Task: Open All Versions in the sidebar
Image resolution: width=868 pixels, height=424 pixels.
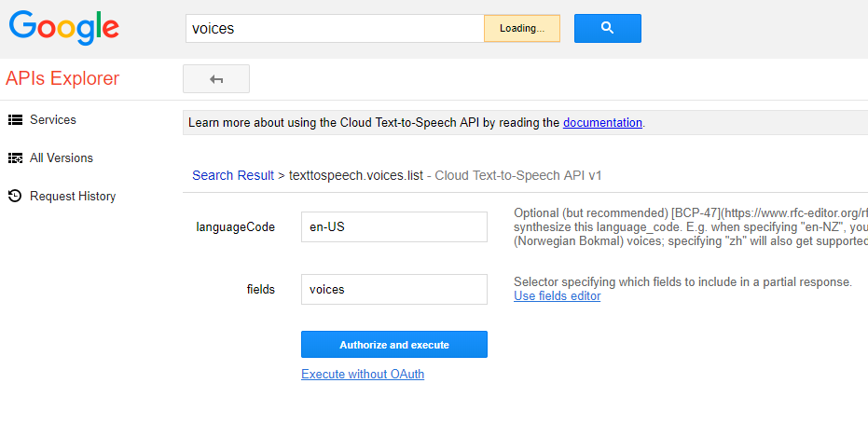Action: (62, 158)
